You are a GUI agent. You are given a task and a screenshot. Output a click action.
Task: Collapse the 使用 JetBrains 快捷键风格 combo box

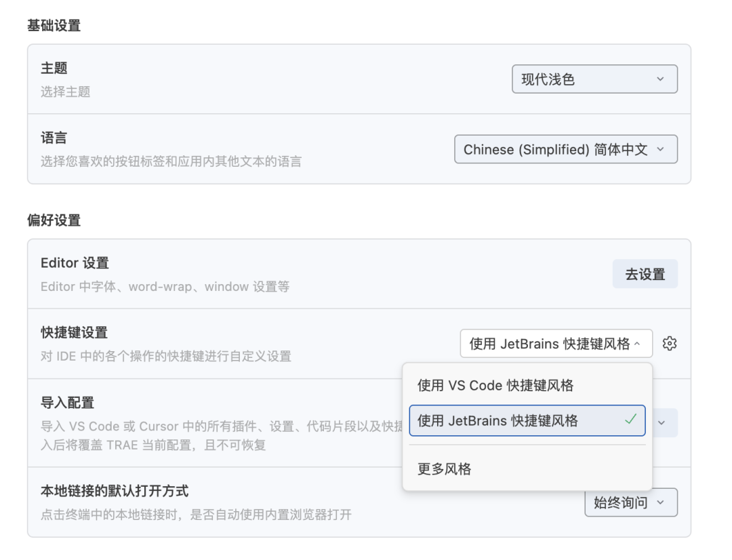(556, 344)
